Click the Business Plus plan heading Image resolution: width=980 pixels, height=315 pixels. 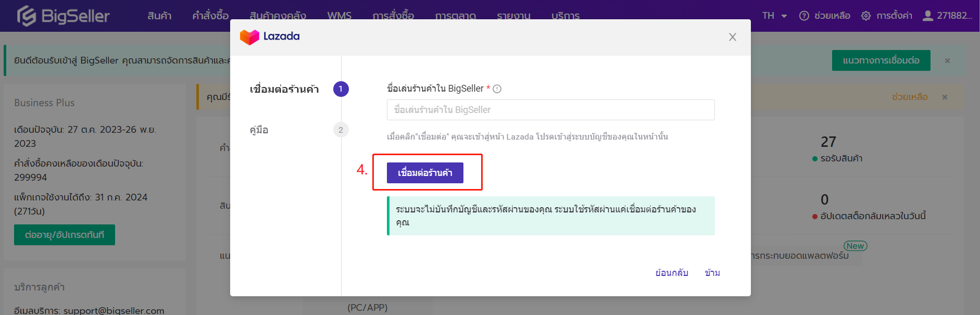(x=44, y=103)
